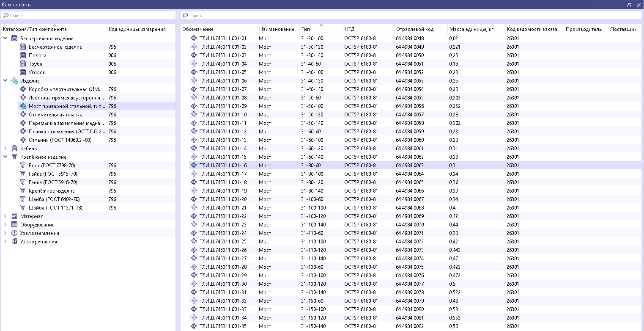The width and height of the screenshot is (644, 331).
Task: Click the Узел крепления category icon
Action: 14,242
